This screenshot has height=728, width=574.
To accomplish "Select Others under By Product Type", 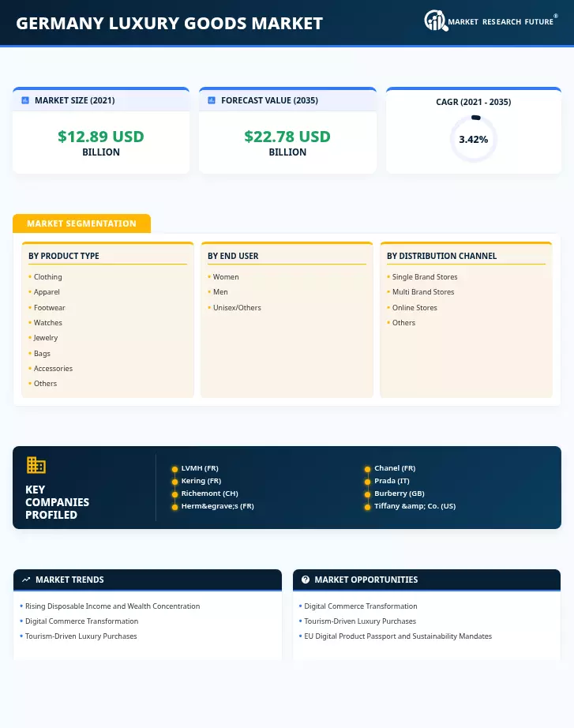I will pos(45,384).
